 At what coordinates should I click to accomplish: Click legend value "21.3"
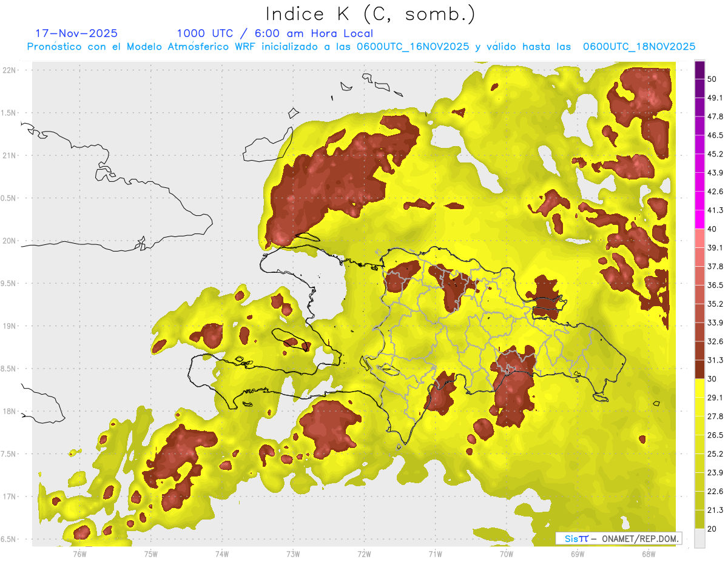click(x=715, y=510)
